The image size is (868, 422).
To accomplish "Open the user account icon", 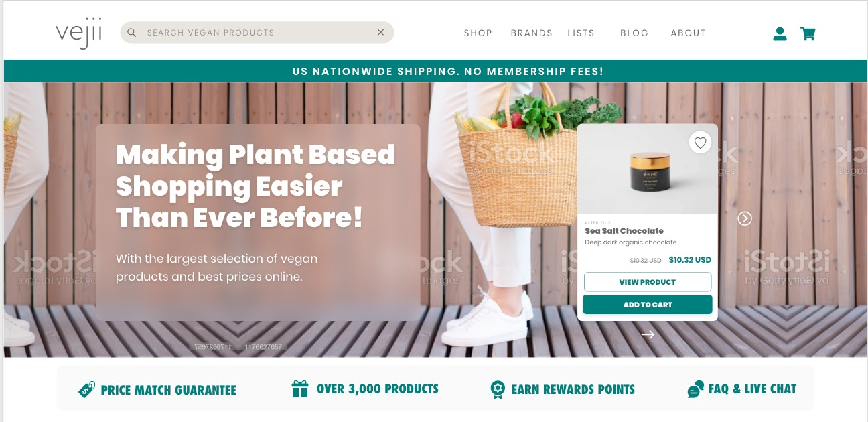I will point(780,33).
